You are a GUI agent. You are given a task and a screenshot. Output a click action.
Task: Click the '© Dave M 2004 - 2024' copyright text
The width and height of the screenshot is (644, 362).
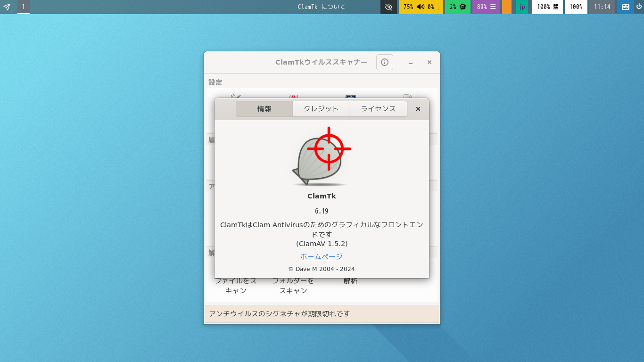(322, 269)
